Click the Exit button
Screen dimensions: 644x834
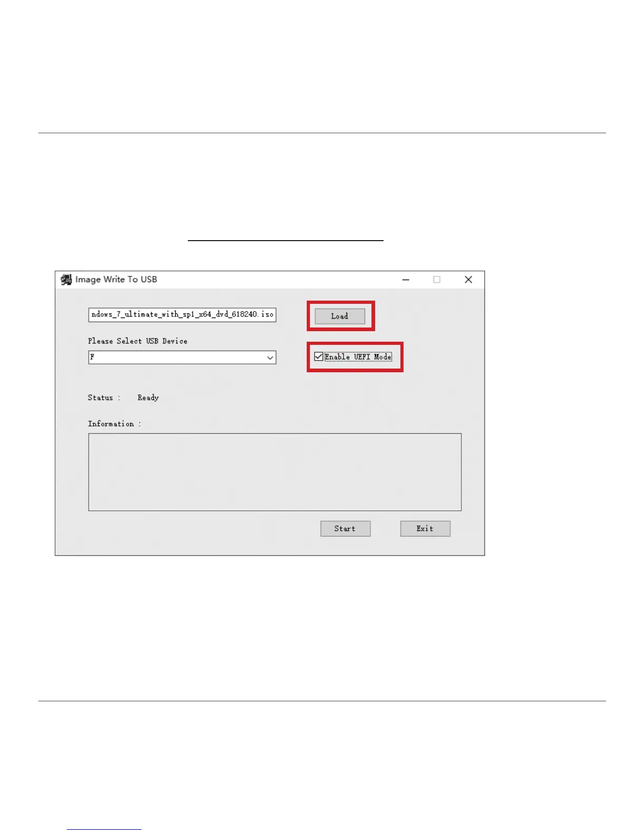425,529
